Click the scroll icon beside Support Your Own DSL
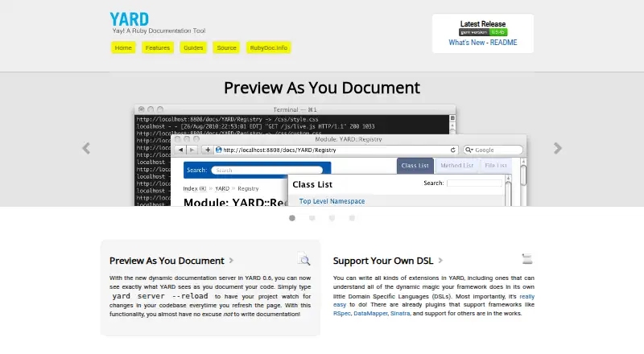The width and height of the screenshot is (644, 354). click(x=527, y=259)
